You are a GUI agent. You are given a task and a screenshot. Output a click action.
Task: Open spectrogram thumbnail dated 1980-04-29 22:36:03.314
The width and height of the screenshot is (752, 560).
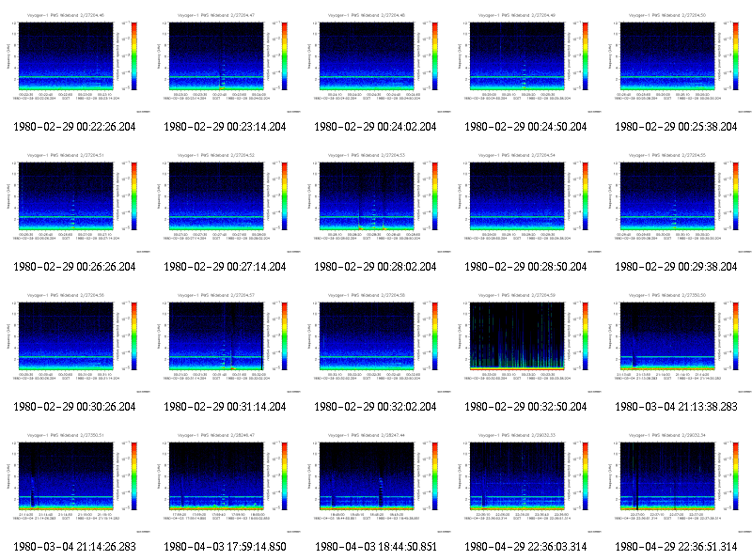coord(526,482)
